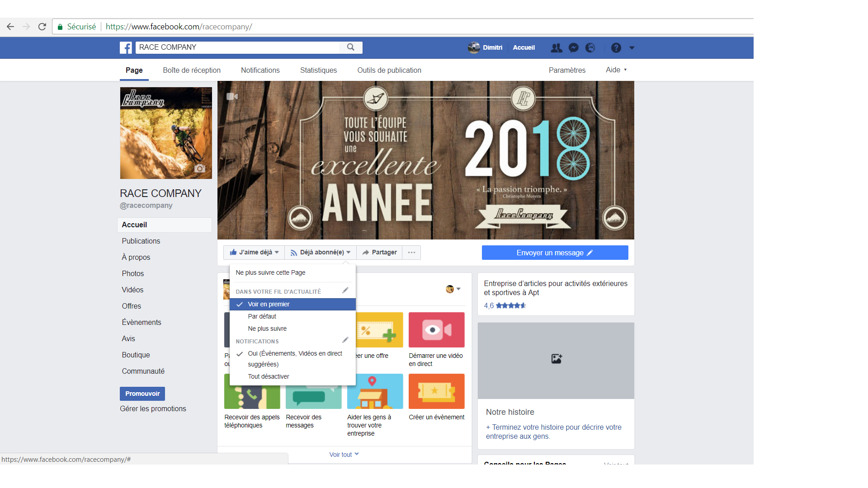Viewport: 868px width, 488px height.
Task: Open Boutique in sidebar
Action: [x=136, y=355]
